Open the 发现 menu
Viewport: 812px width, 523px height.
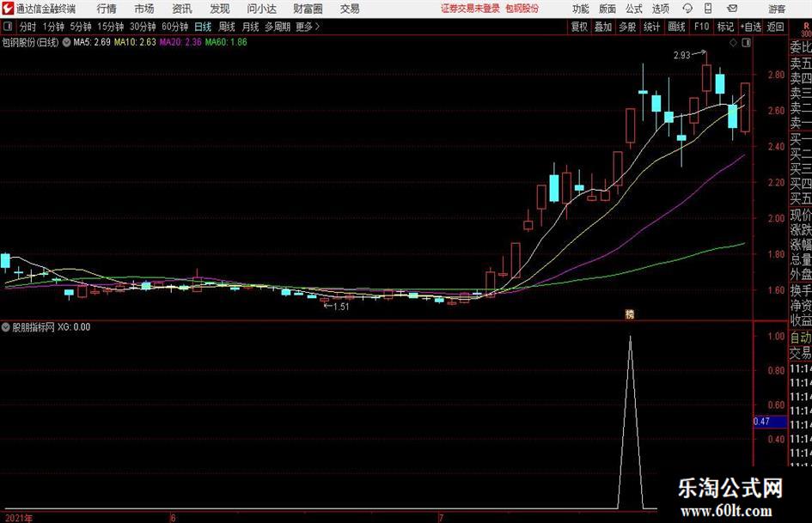click(220, 9)
